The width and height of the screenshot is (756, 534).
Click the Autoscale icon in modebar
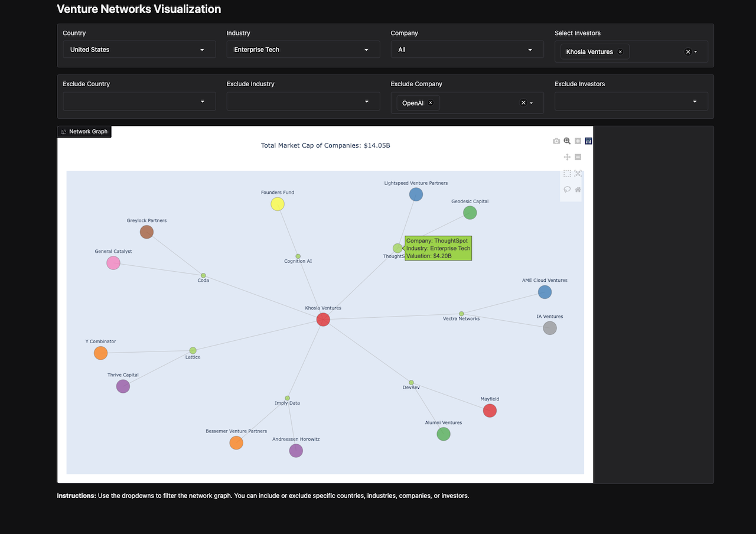point(578,174)
